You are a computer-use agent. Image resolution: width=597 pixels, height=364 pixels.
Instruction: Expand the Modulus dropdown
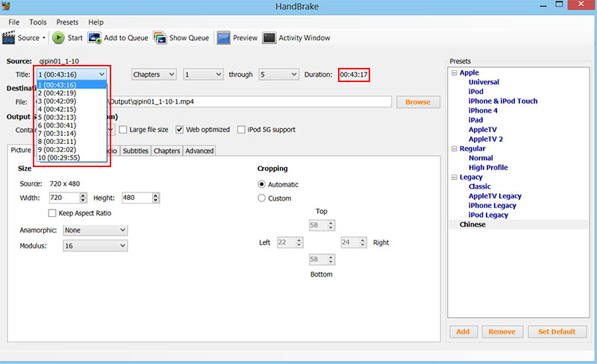[x=96, y=245]
